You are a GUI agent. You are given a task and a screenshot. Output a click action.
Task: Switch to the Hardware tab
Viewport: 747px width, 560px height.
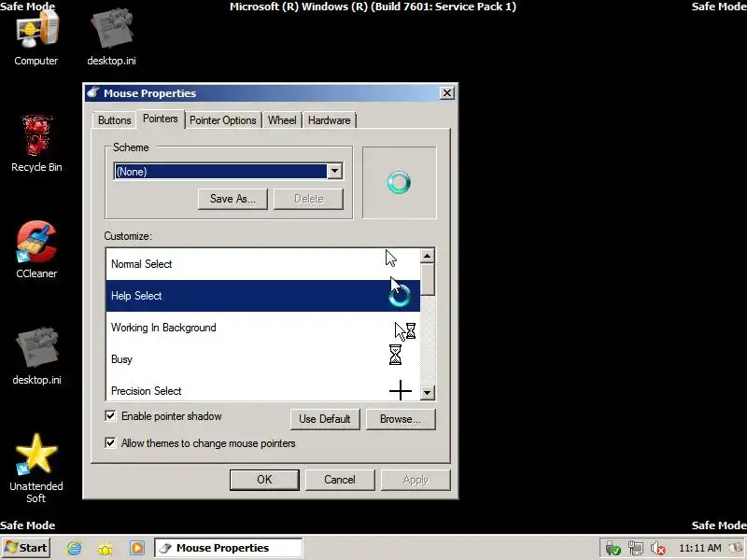pyautogui.click(x=330, y=120)
